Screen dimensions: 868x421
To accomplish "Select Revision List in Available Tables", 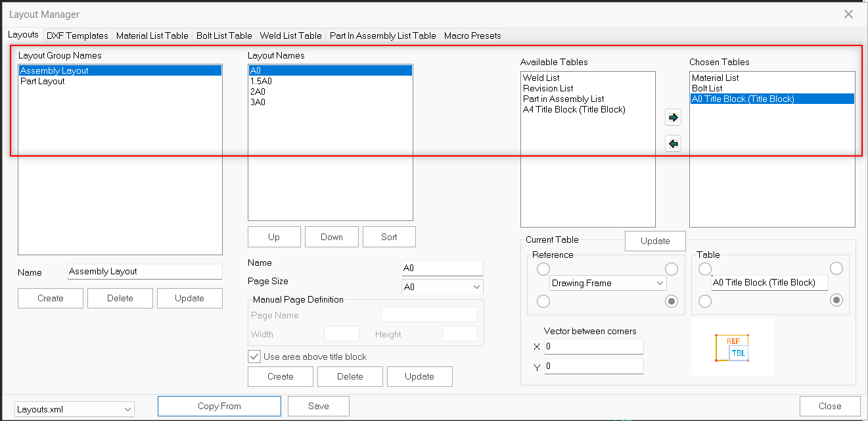I will click(x=548, y=88).
